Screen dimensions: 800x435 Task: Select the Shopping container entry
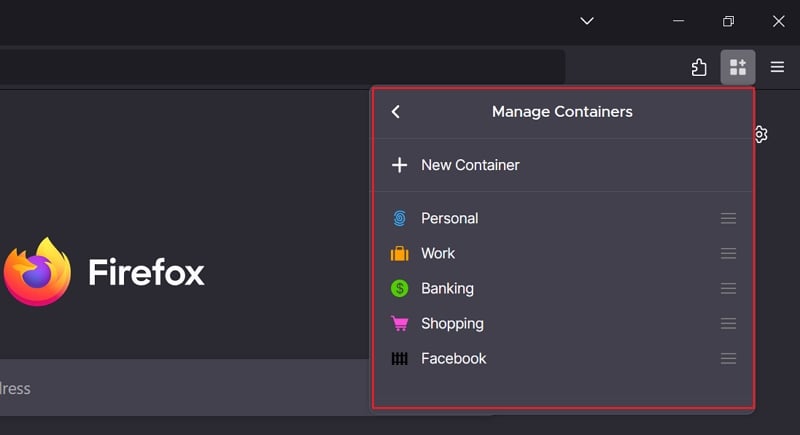click(x=563, y=323)
